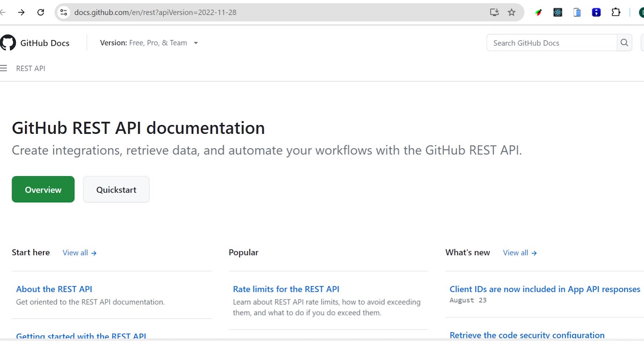Click the August 23 date text
Screen dimensions: 644x341
click(x=468, y=300)
